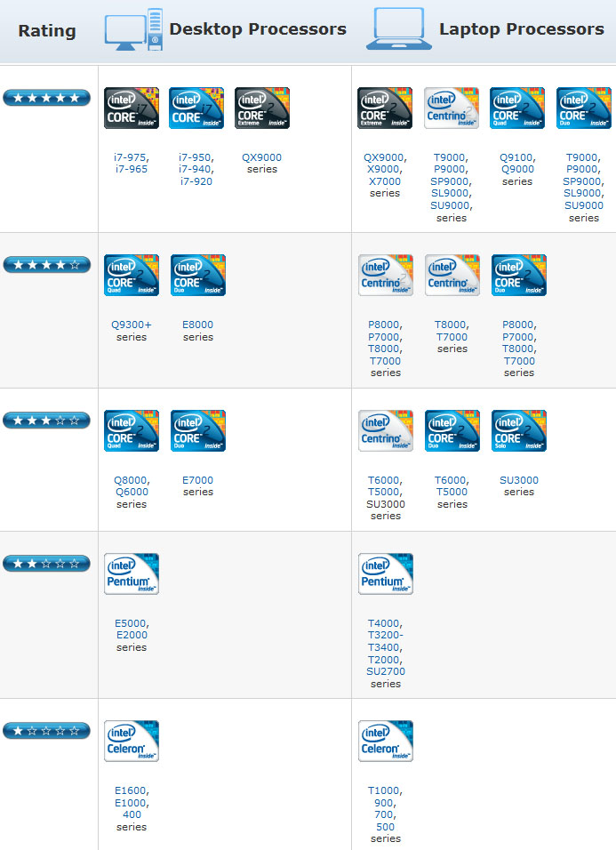Screen dimensions: 616x850
Task: Click the Centrino badge in three-star laptop row
Action: coord(386,430)
